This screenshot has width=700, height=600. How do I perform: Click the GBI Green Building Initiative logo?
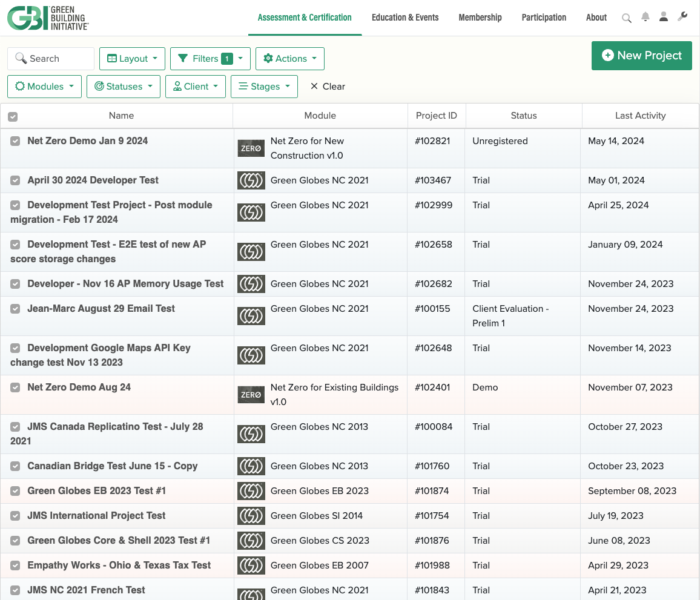(48, 18)
